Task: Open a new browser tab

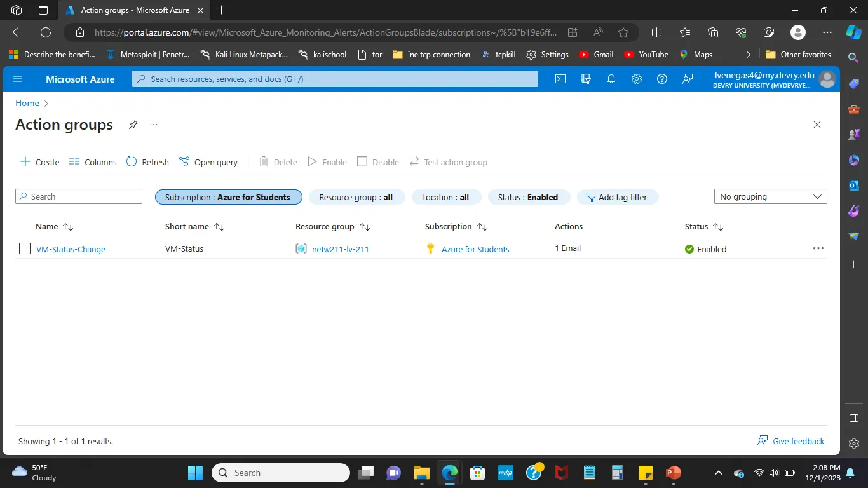Action: click(x=222, y=10)
